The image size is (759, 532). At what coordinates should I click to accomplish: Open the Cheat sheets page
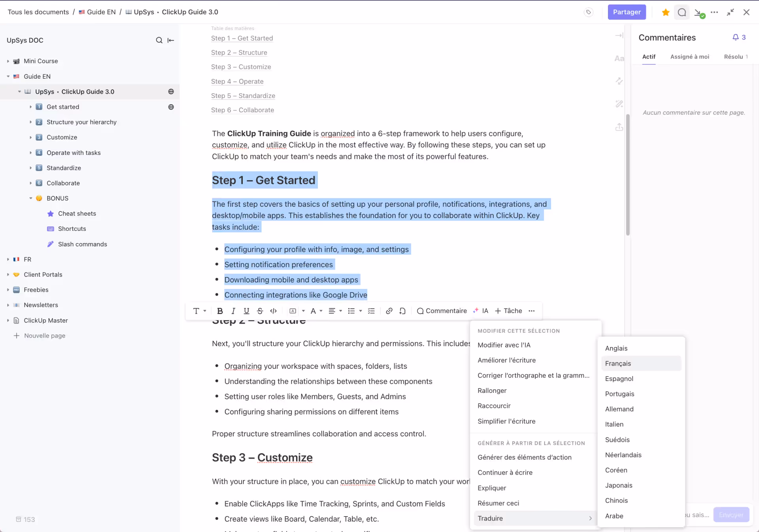(x=77, y=213)
